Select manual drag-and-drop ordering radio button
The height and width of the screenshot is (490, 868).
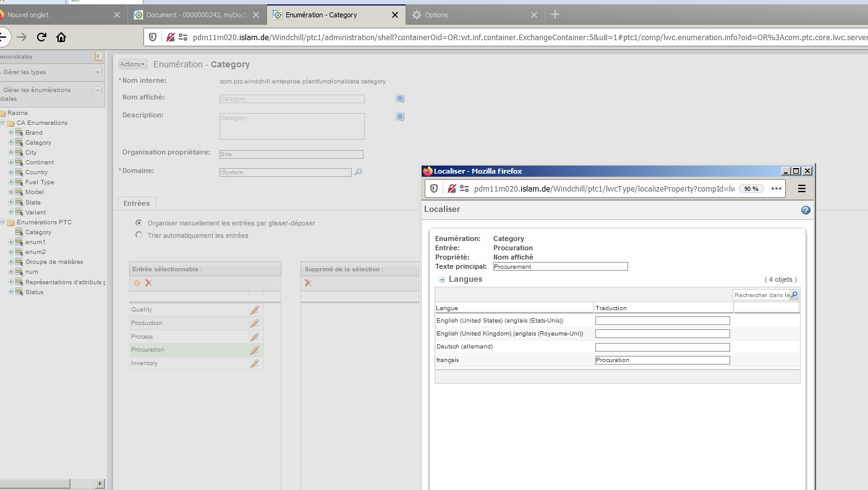click(x=138, y=223)
